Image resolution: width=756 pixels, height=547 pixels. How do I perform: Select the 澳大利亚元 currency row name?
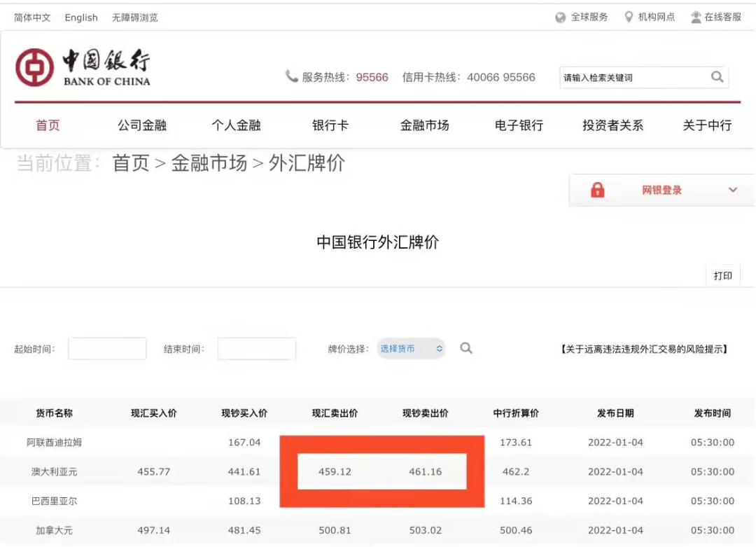tap(54, 472)
